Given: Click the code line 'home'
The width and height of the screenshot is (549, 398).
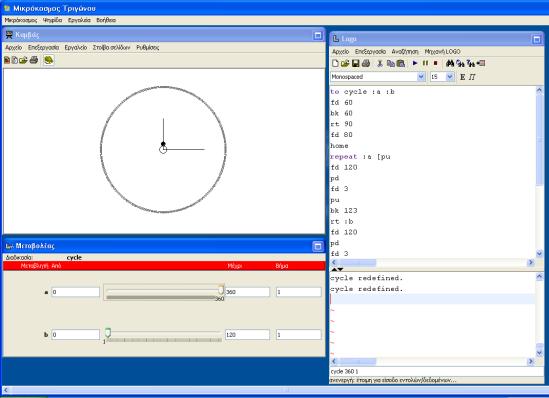Looking at the screenshot, I should [x=339, y=146].
